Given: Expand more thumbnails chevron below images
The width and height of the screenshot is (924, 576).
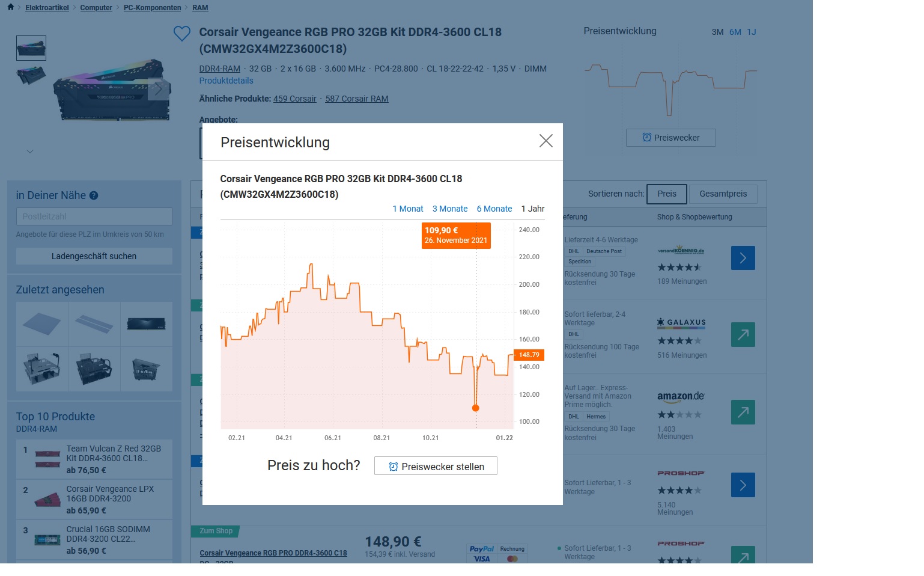Looking at the screenshot, I should tap(30, 152).
